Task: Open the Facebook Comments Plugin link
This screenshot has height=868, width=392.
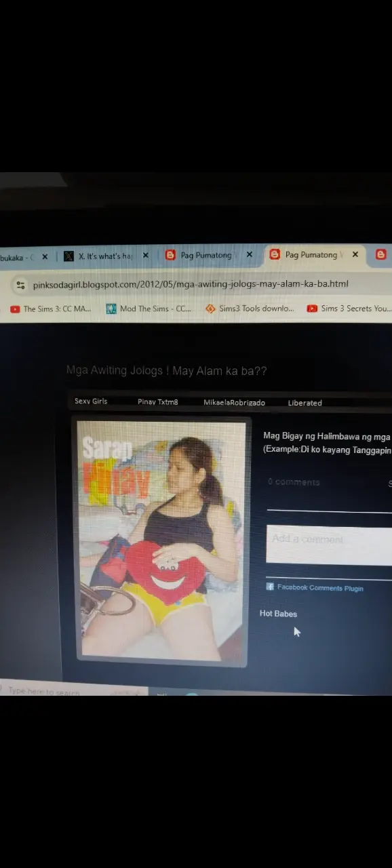Action: (320, 588)
